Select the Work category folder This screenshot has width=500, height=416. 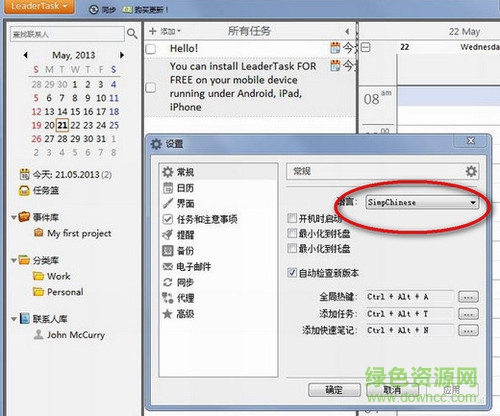(52, 276)
